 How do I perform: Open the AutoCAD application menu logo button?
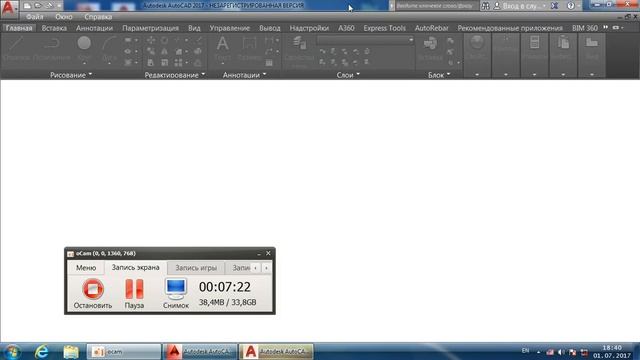9,8
